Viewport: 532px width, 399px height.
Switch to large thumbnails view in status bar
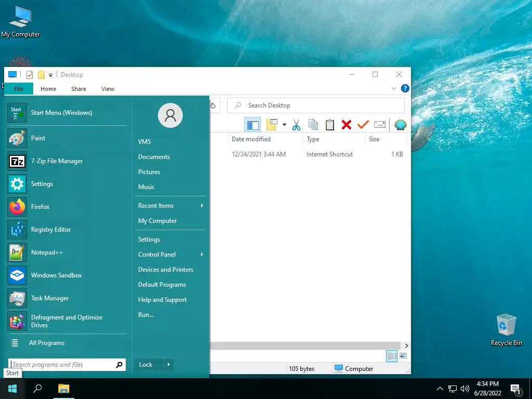pos(403,356)
